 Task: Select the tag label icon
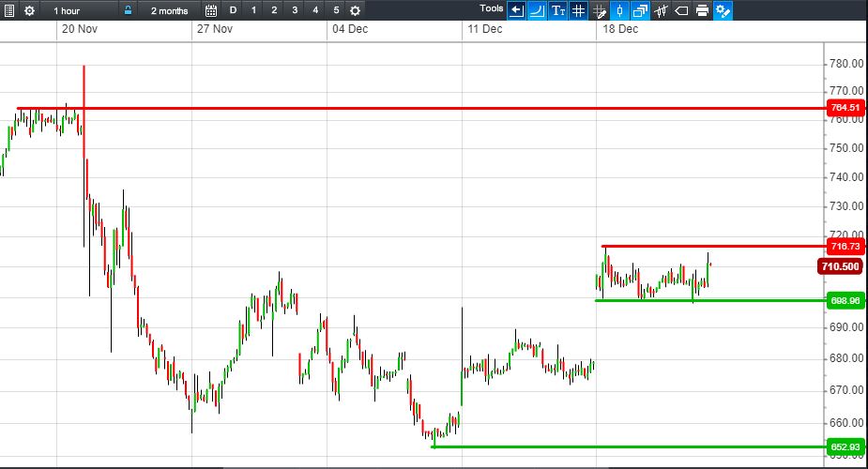pos(681,10)
